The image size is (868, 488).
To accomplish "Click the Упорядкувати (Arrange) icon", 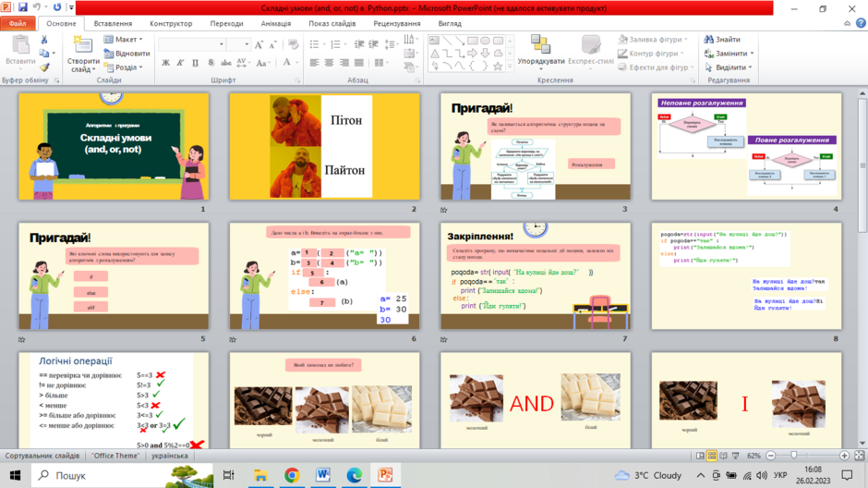I will [x=540, y=45].
